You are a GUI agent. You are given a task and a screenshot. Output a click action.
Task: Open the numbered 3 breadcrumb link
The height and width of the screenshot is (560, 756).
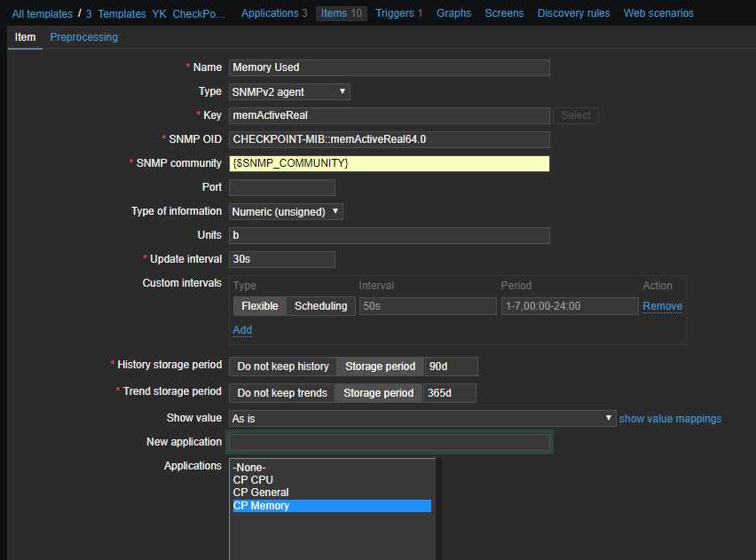(89, 13)
